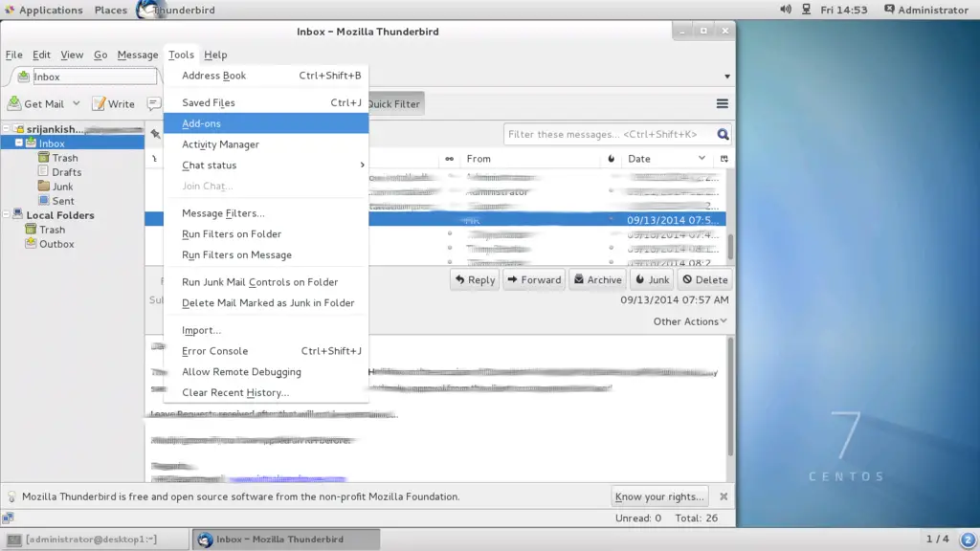Viewport: 980px width, 551px height.
Task: Select Message Filters... menu item
Action: tap(266, 213)
